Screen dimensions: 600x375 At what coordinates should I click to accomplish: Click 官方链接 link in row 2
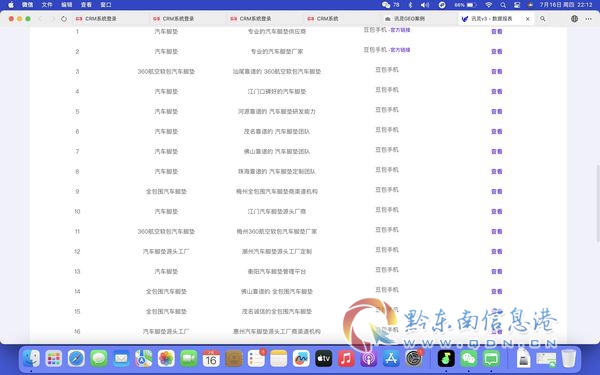click(x=400, y=50)
